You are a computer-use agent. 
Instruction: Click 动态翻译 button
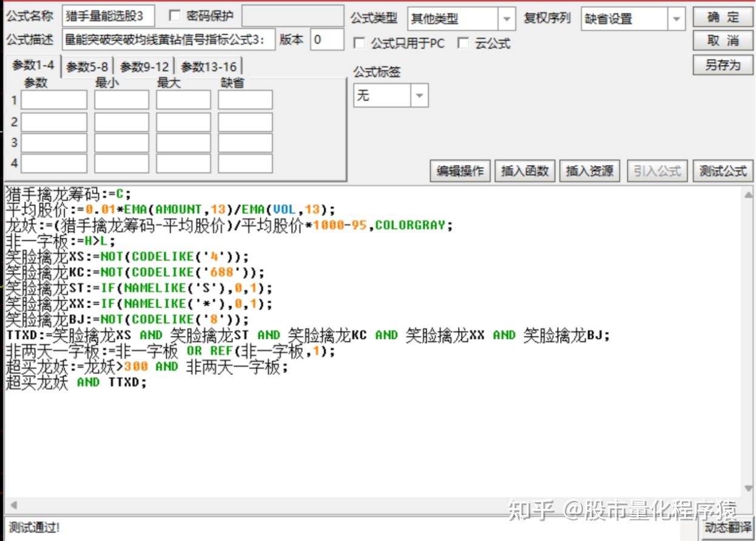[727, 528]
